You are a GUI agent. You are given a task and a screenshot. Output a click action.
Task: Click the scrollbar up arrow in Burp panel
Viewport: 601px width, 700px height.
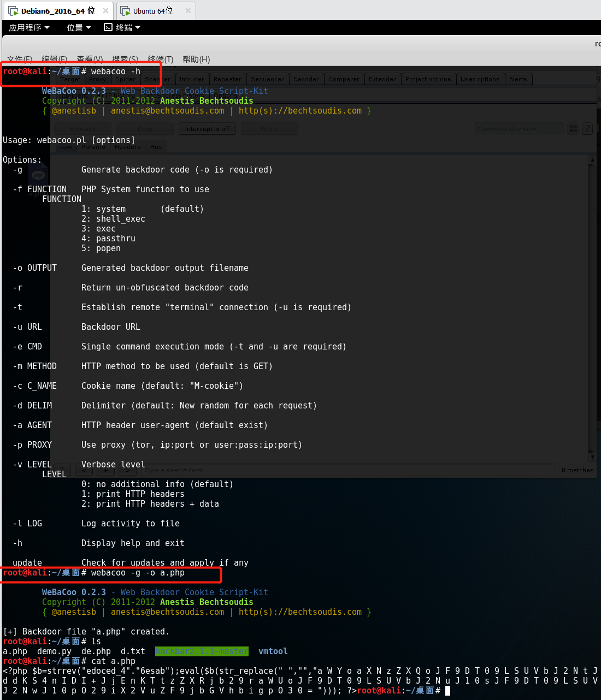(592, 160)
